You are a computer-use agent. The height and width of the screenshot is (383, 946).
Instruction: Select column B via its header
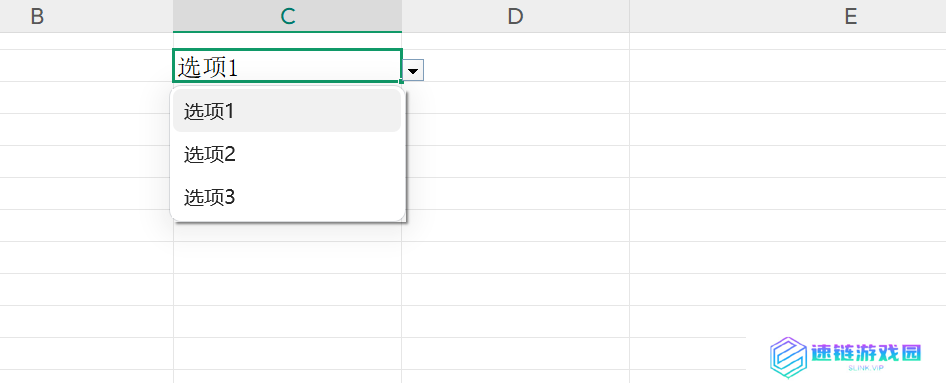click(86, 16)
